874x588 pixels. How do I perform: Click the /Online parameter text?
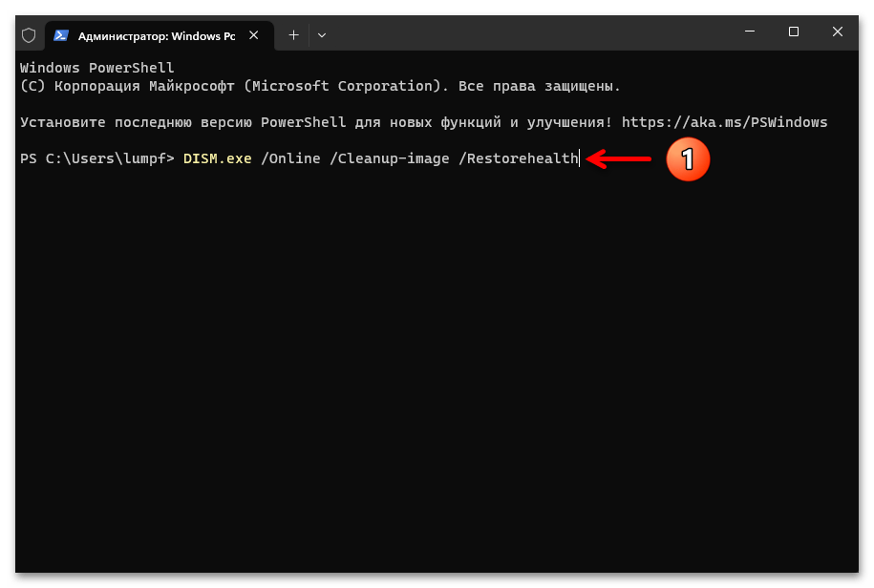pyautogui.click(x=290, y=158)
